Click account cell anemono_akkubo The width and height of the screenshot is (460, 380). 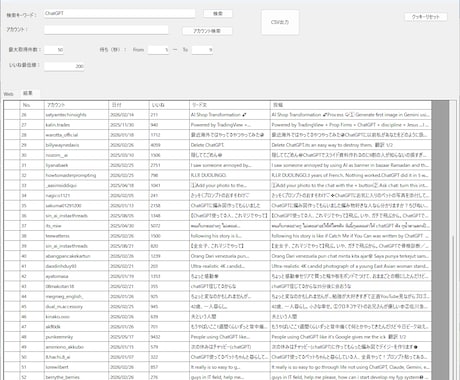point(76,347)
